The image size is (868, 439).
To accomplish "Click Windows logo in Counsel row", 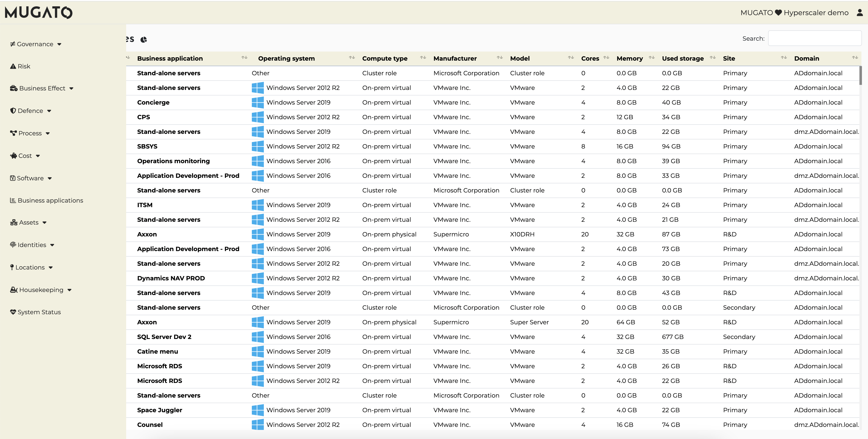I will pos(258,425).
